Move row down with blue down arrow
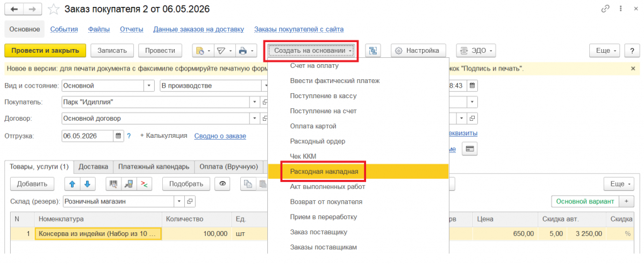 click(x=87, y=184)
